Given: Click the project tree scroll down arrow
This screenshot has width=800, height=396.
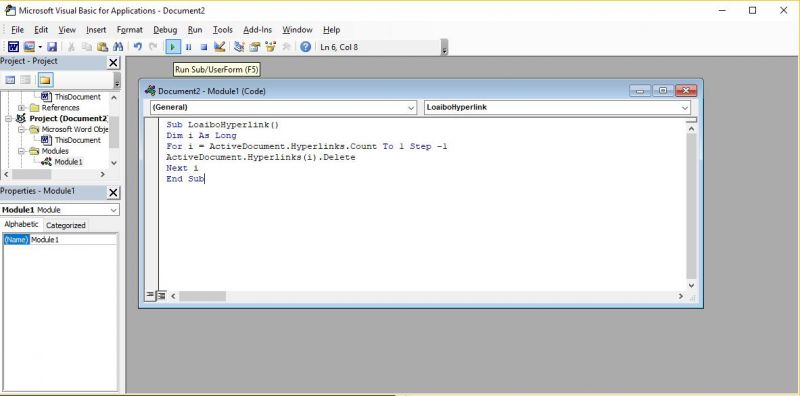Looking at the screenshot, I should [113, 163].
